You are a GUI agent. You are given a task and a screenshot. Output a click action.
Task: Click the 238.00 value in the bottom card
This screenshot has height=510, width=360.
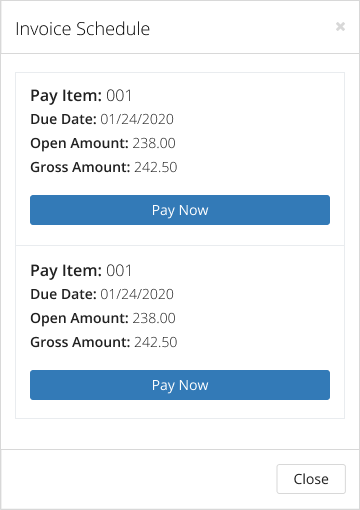[154, 318]
